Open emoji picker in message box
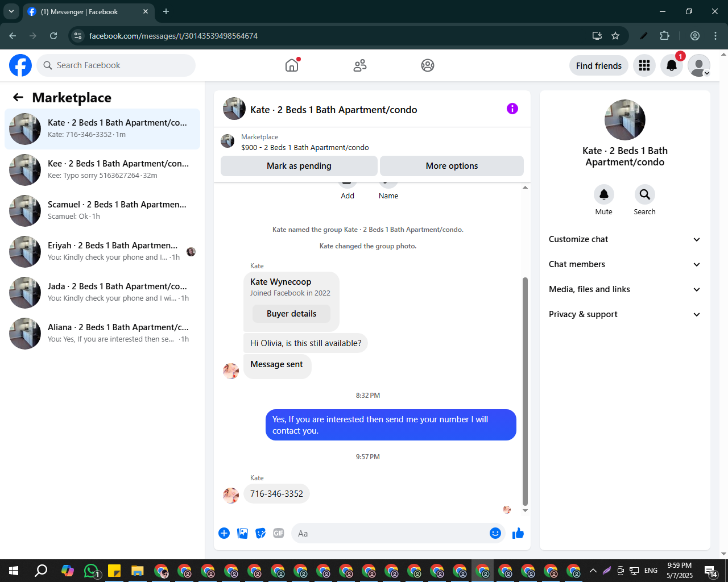Screen dimensions: 728x582 [x=495, y=533]
